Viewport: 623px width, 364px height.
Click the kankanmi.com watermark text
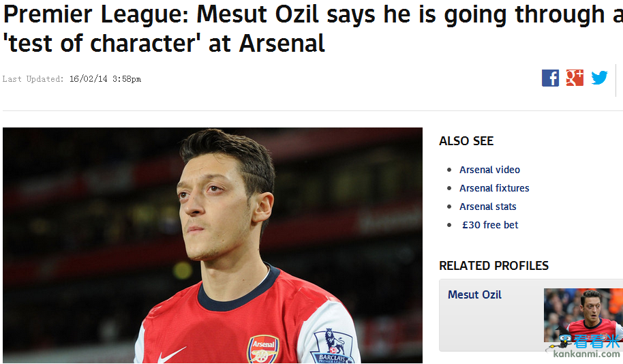coord(587,354)
